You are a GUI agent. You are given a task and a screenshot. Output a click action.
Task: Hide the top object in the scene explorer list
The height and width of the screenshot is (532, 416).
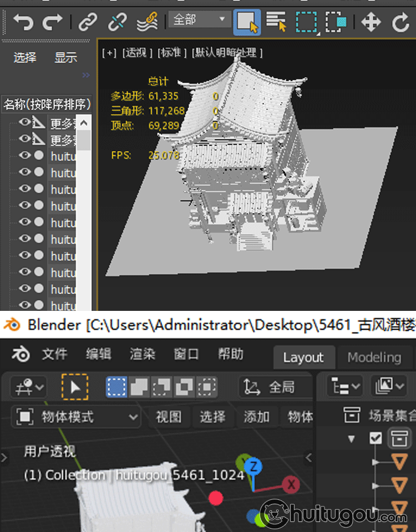[x=24, y=123]
